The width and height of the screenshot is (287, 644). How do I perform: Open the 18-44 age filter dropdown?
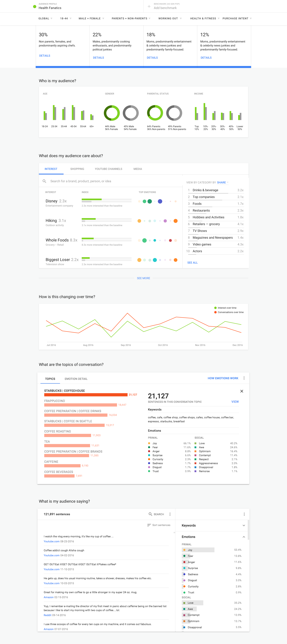coord(66,19)
